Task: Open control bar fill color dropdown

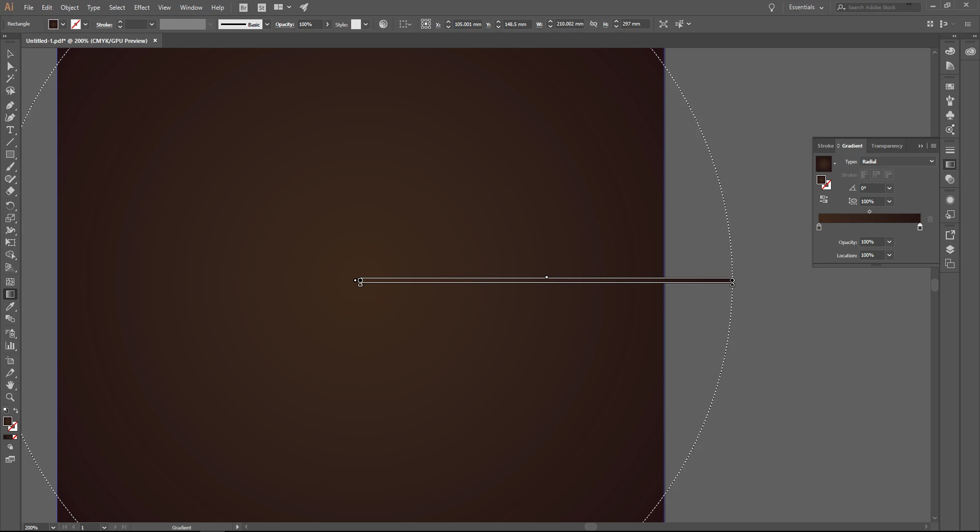Action: point(63,24)
